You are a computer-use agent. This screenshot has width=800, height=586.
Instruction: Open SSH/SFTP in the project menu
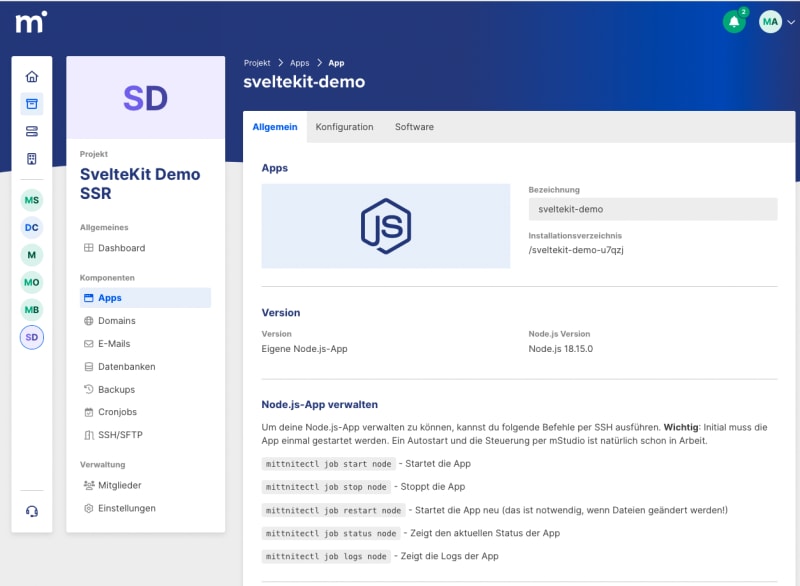[145, 435]
